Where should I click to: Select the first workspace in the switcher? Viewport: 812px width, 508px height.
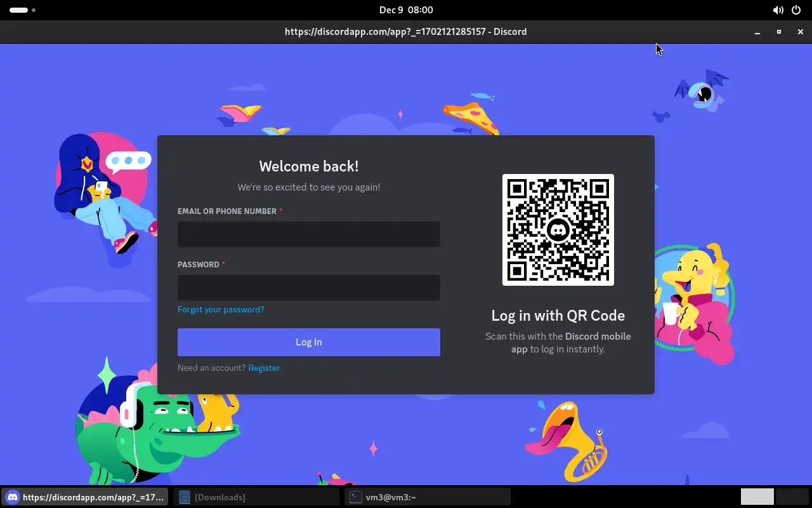[x=757, y=497]
